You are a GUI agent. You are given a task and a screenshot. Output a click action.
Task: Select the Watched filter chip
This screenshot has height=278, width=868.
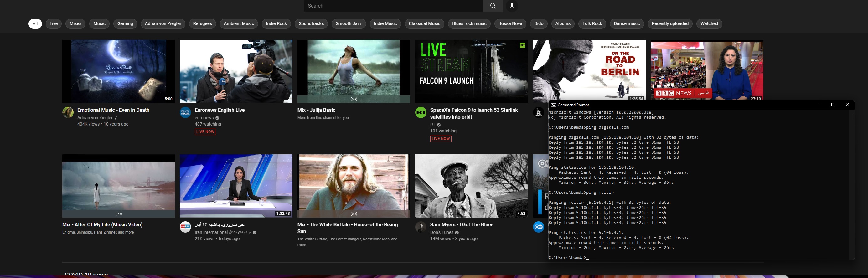coord(709,23)
